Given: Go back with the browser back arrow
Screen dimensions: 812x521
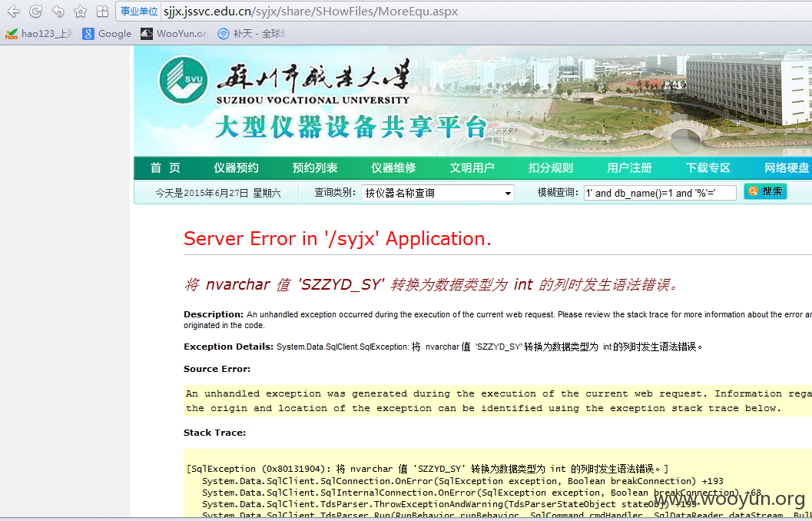Looking at the screenshot, I should pos(14,12).
